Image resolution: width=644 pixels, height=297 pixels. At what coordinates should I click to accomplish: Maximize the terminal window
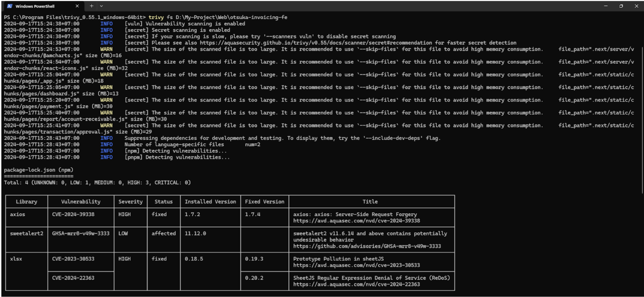click(621, 6)
